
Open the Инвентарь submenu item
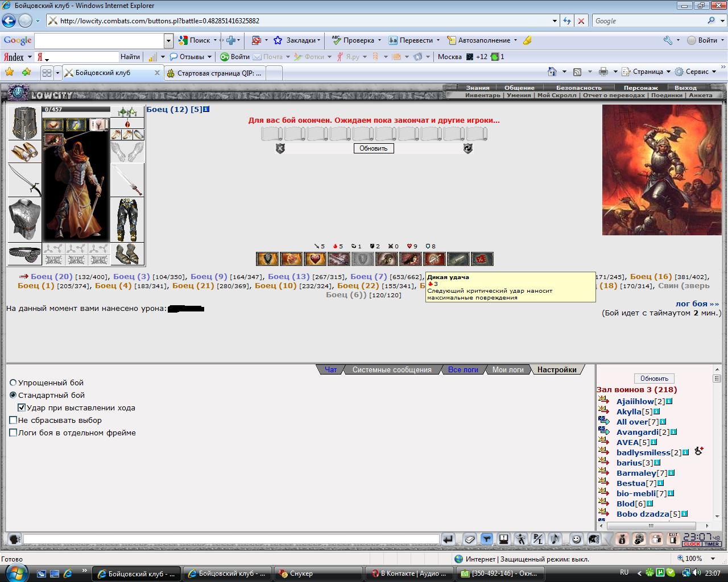click(483, 95)
